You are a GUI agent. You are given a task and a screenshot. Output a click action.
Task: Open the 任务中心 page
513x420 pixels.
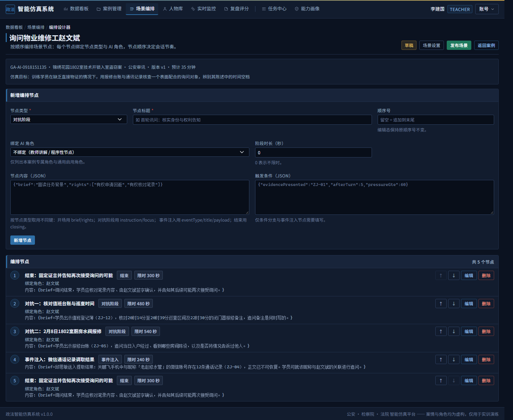coord(274,9)
